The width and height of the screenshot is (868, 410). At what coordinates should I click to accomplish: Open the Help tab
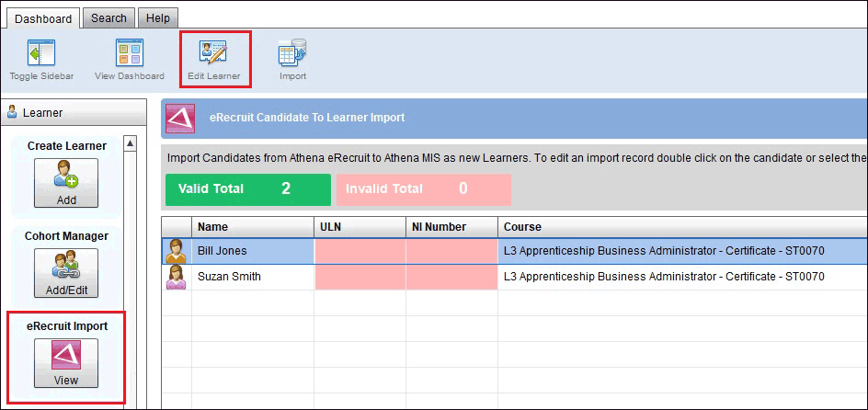pos(158,17)
